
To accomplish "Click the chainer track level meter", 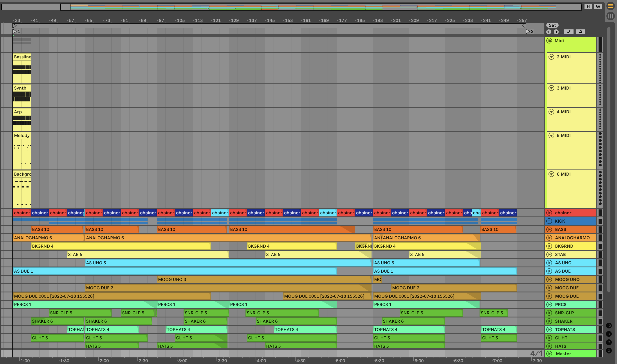I will click(600, 213).
